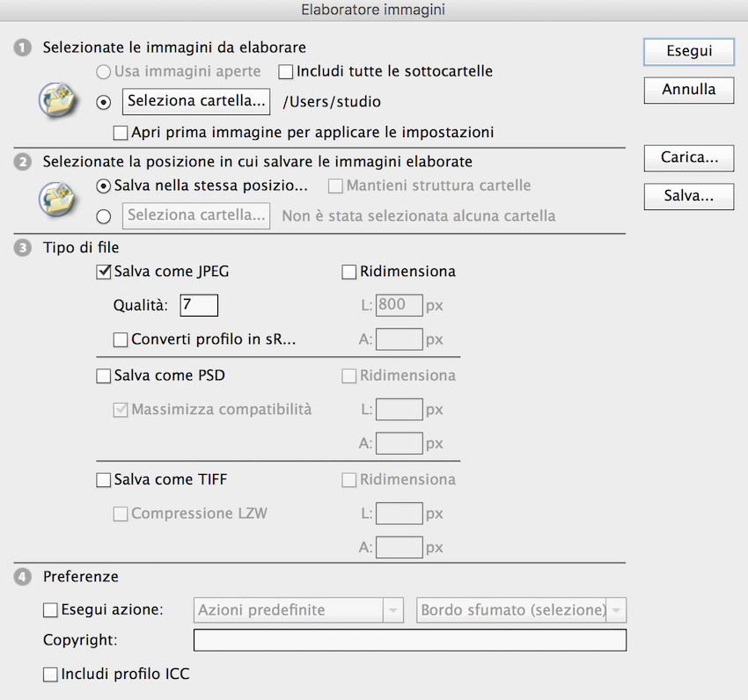Viewport: 748px width, 700px height.
Task: Enable Includi profilo ICC
Action: coord(50,674)
